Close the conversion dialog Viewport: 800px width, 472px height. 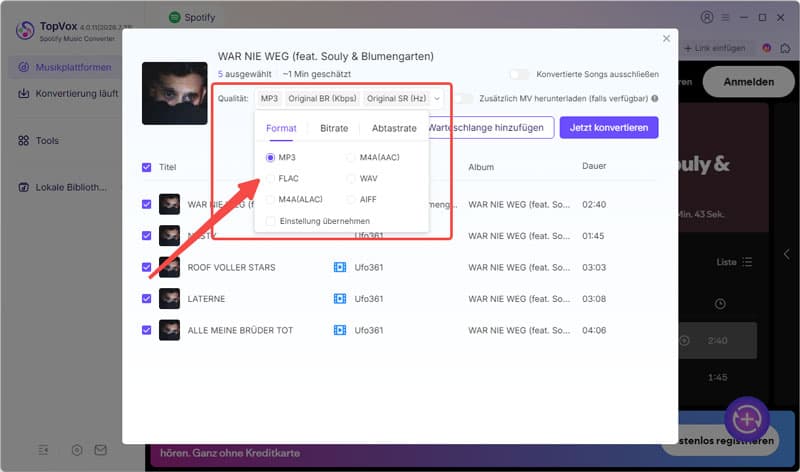tap(666, 39)
